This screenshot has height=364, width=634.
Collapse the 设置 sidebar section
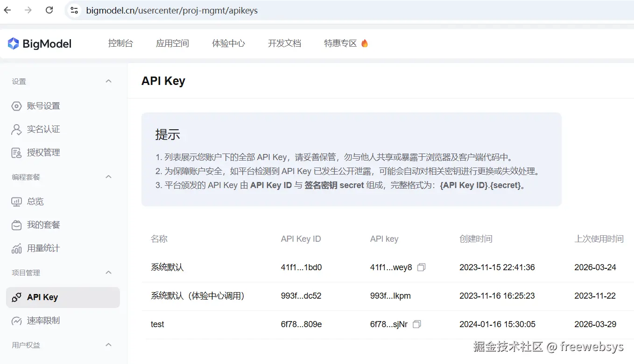tap(108, 81)
